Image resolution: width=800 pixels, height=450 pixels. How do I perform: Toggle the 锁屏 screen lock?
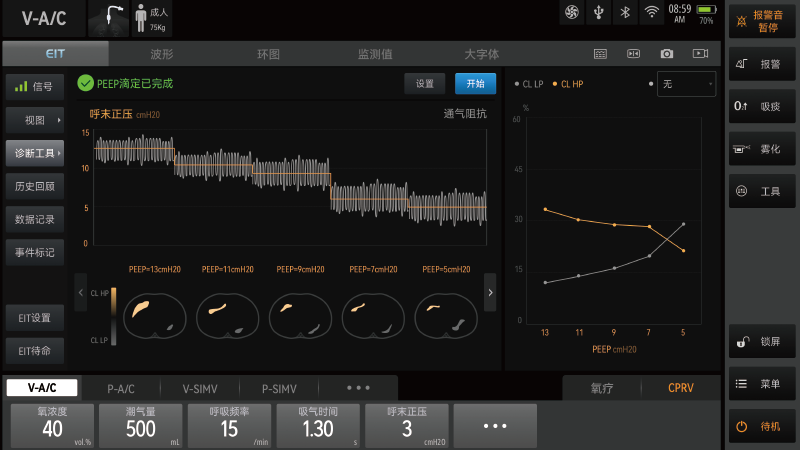(x=763, y=343)
